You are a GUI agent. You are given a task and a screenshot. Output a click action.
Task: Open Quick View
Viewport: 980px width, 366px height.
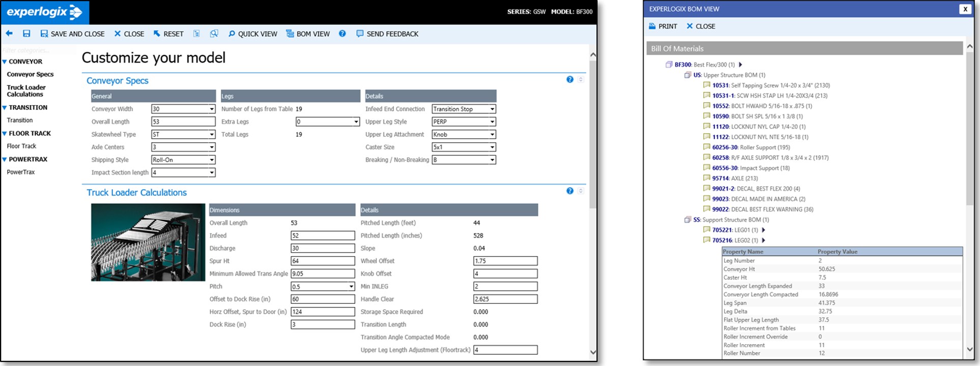coord(253,34)
